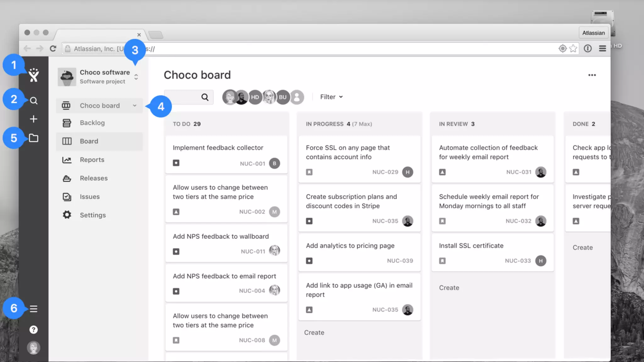
Task: Open the user profile avatar at the sidebar bottom
Action: click(33, 348)
